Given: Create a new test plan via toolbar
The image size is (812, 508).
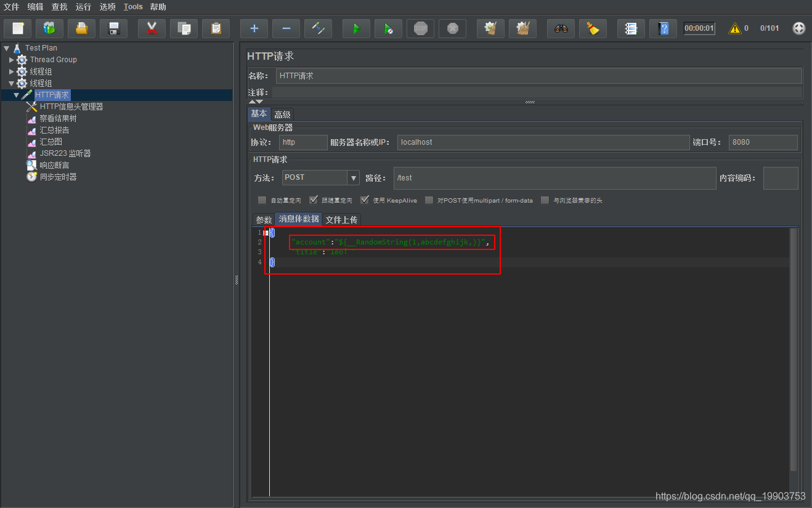Looking at the screenshot, I should (x=17, y=28).
